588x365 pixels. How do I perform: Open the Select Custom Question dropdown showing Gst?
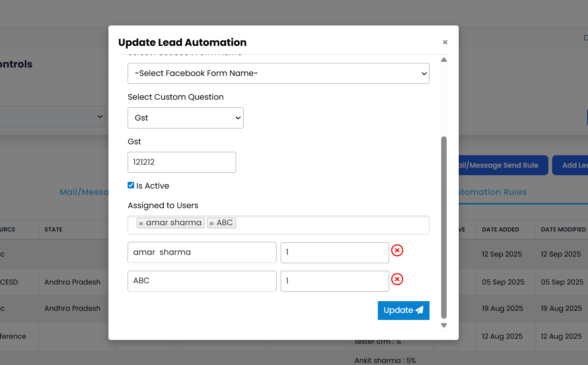coord(185,118)
